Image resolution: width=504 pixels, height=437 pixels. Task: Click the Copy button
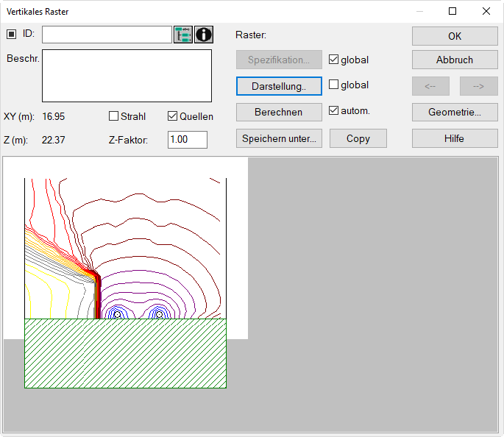tap(358, 138)
